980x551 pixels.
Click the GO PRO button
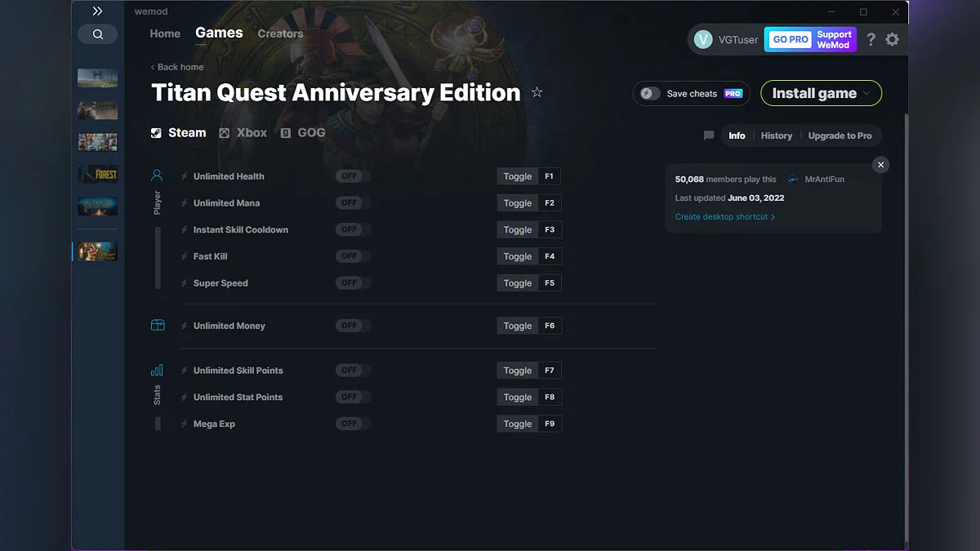[x=787, y=38]
